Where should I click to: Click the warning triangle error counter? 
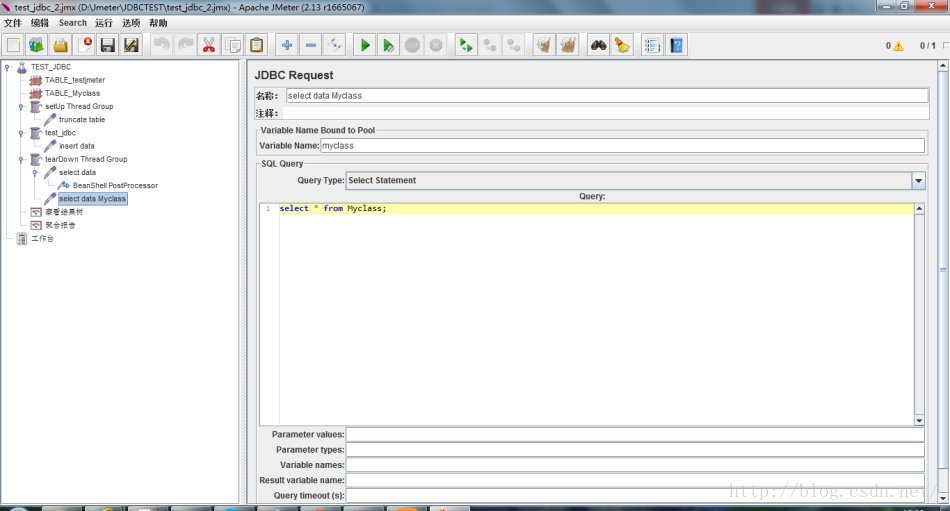click(x=898, y=46)
